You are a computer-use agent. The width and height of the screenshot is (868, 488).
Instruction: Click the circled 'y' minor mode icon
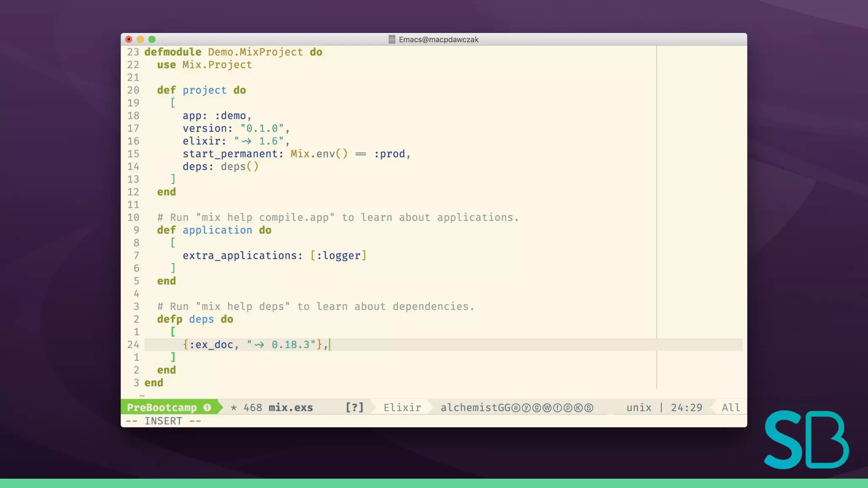click(x=526, y=408)
